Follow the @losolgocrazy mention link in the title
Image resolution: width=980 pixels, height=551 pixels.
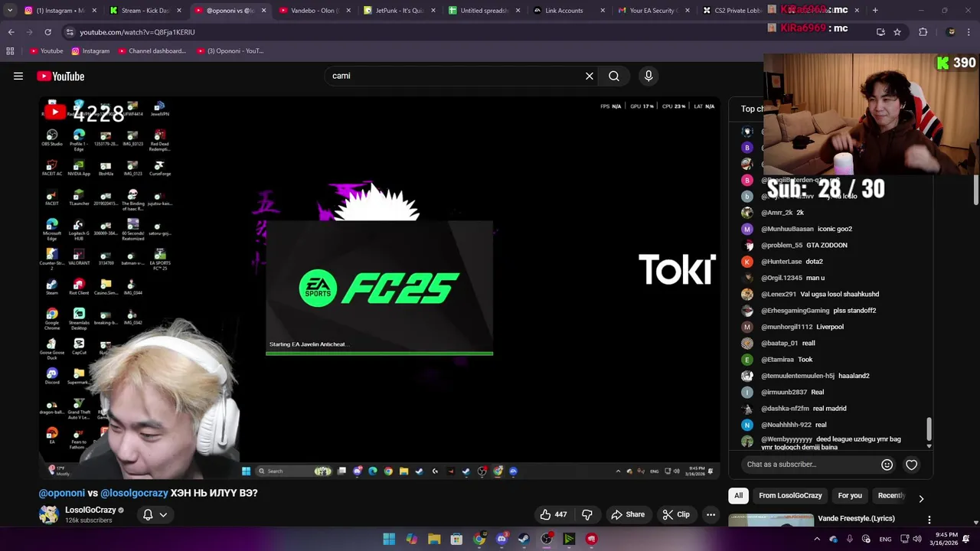tap(134, 493)
